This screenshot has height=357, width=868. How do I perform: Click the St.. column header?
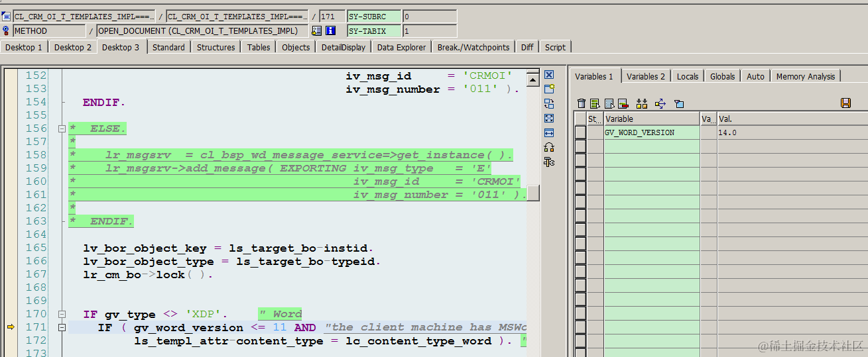(x=595, y=119)
